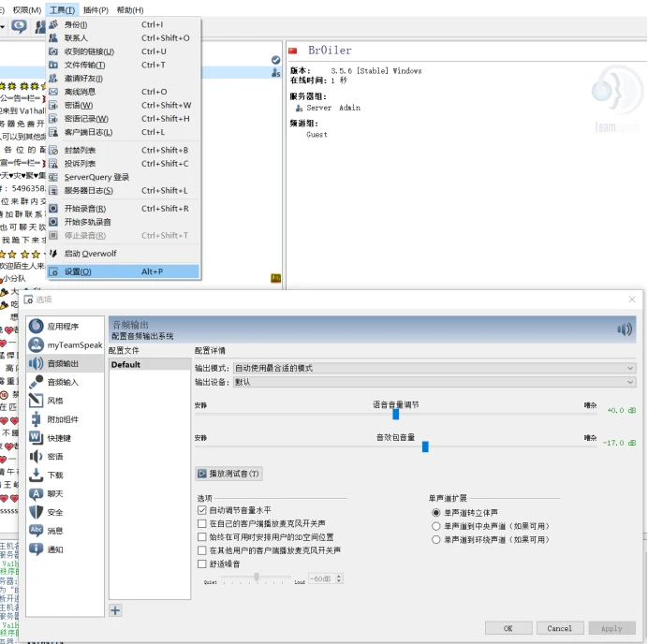The image size is (648, 644).
Task: Click the 附加组件 addons puzzle icon
Action: (x=36, y=419)
